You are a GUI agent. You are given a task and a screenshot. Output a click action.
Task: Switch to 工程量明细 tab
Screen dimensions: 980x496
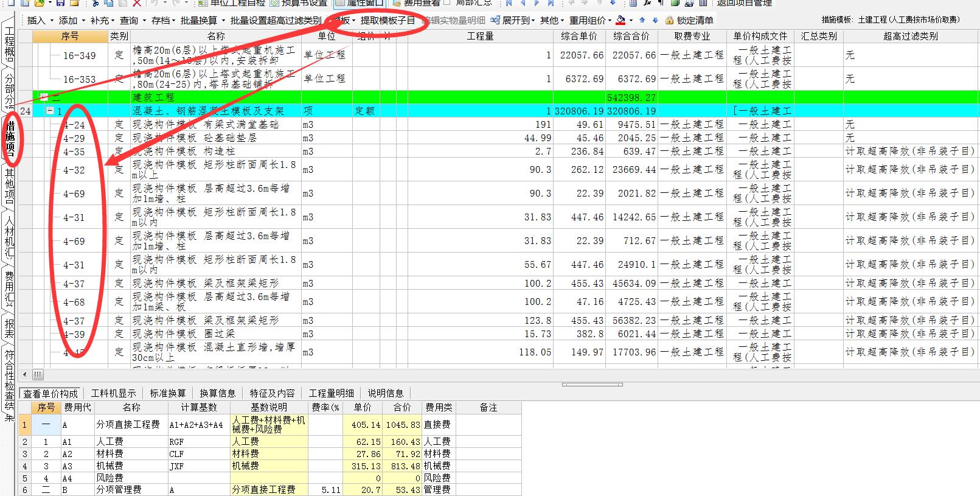tap(331, 393)
